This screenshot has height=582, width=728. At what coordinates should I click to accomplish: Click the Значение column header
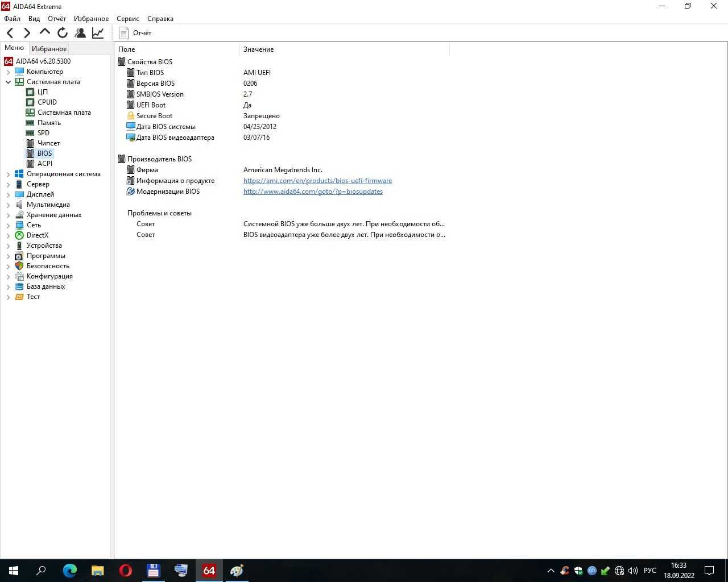click(345, 49)
